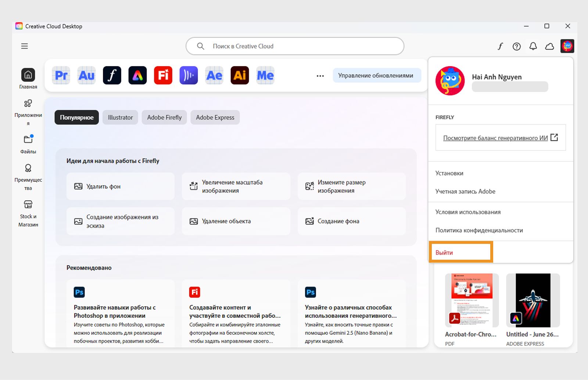Start the Удалить фон Firefly action
Viewport: 588px width, 380px height.
click(121, 187)
